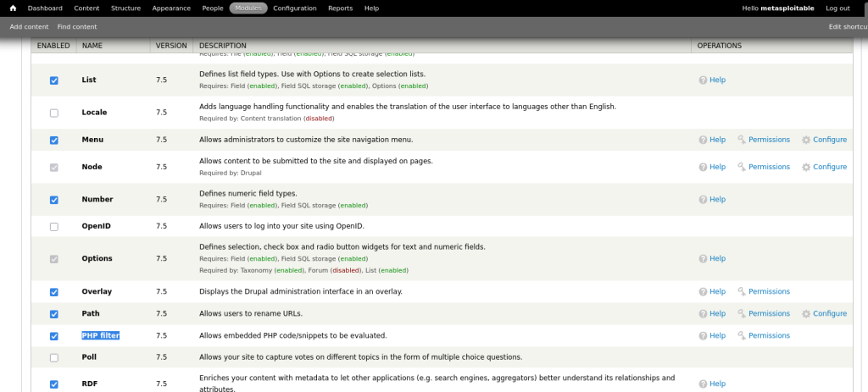Click the Add content shortcut
This screenshot has width=868, height=392.
click(29, 26)
